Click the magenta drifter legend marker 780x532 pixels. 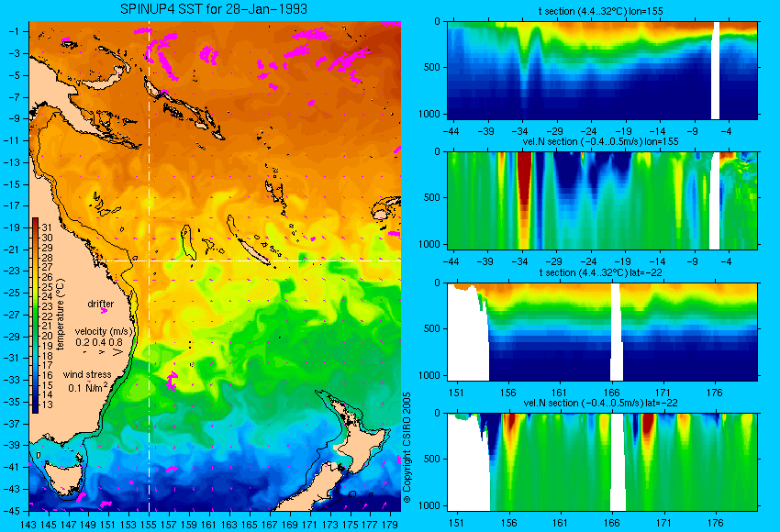pyautogui.click(x=104, y=310)
